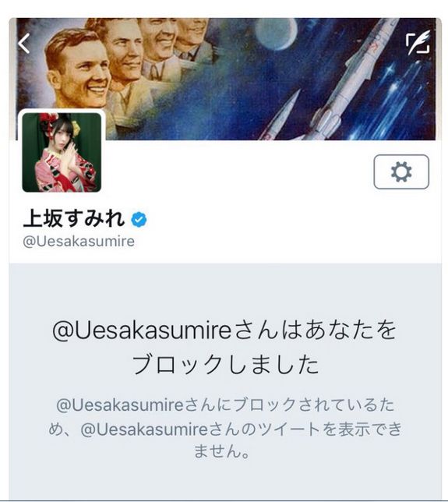The height and width of the screenshot is (502, 448).
Task: Click the blue verified badge
Action: point(139,220)
